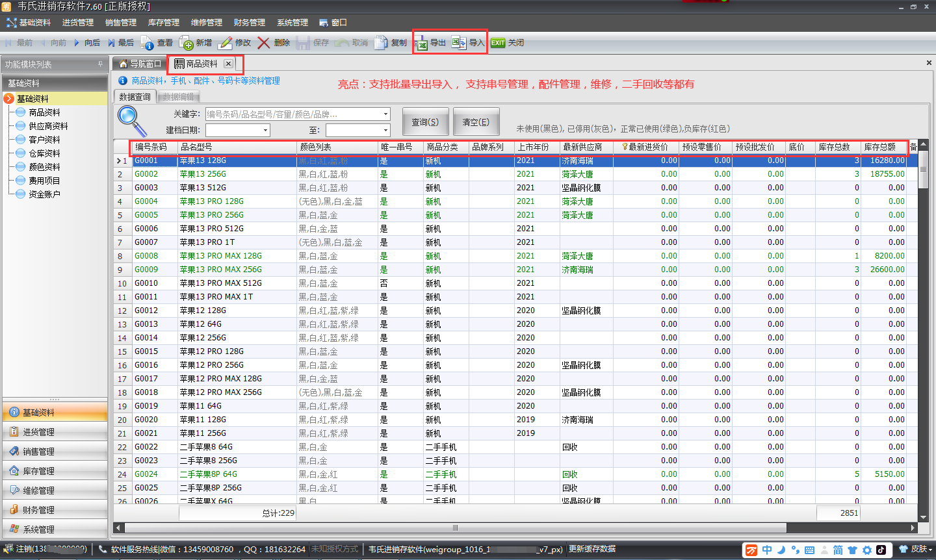Open the 系统管理 menu in menu bar
The height and width of the screenshot is (560, 936).
coord(292,23)
